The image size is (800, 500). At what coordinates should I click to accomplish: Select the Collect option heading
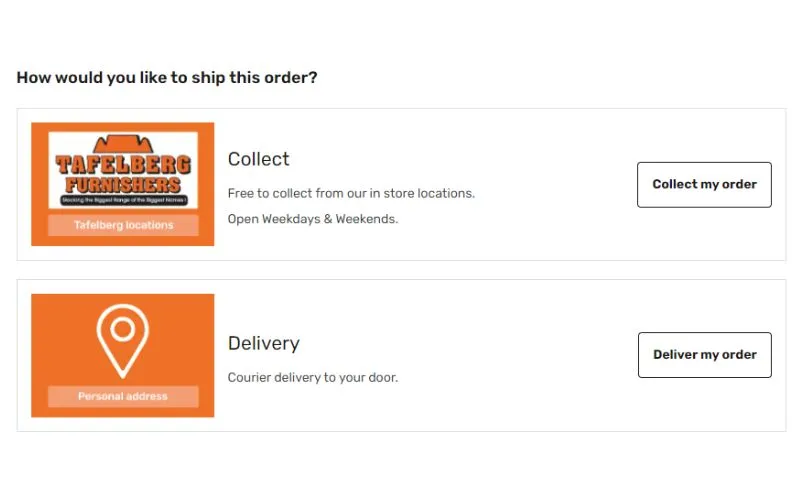259,159
